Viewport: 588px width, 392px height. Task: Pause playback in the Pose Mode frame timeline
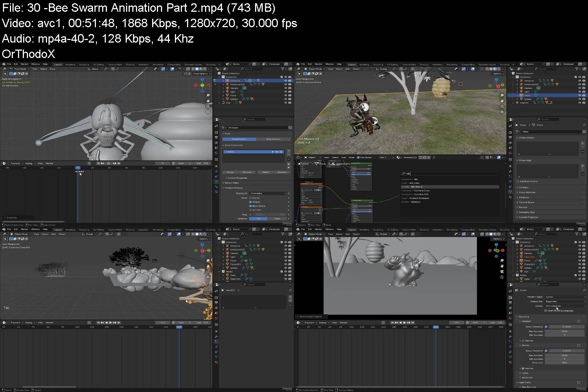pos(108,163)
